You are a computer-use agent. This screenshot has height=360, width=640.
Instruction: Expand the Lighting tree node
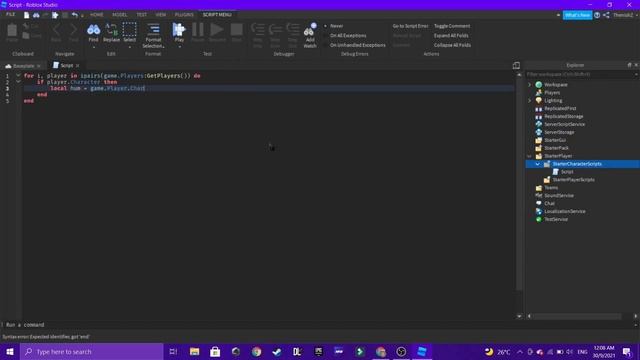(530, 100)
